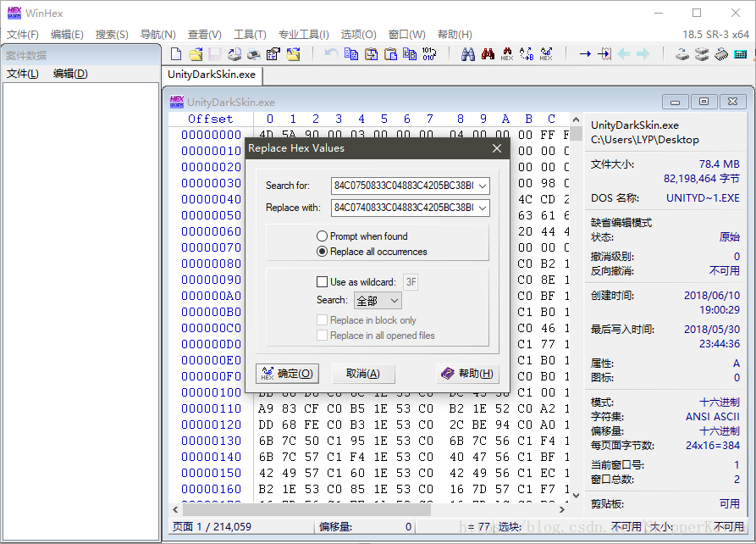
Task: Click the Copy Block toolbar icon
Action: (351, 53)
